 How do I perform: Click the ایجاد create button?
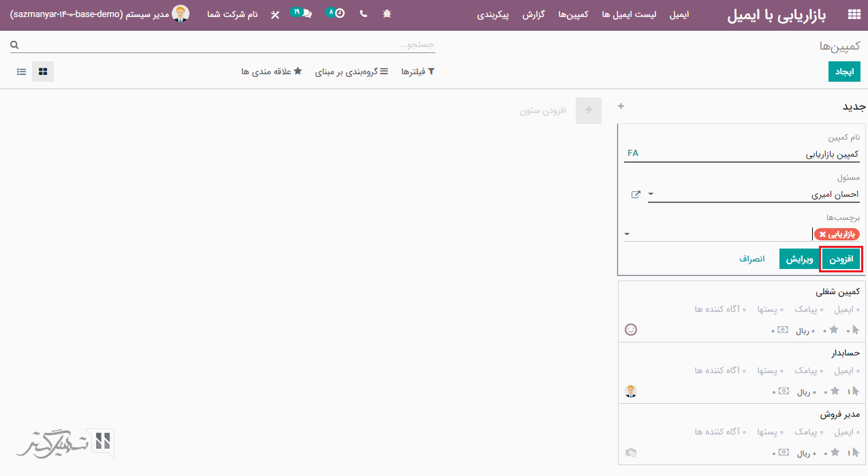point(844,72)
